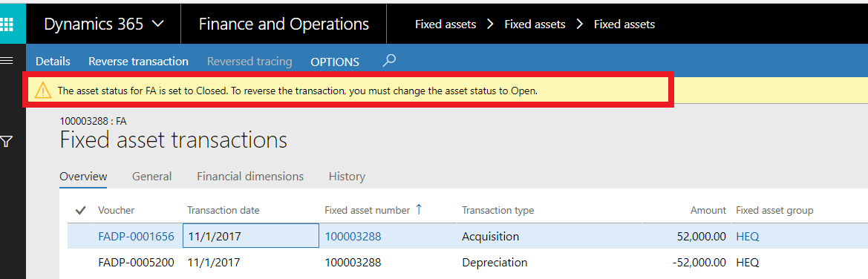Open the app launcher waffle icon
This screenshot has width=868, height=279.
(x=6, y=24)
